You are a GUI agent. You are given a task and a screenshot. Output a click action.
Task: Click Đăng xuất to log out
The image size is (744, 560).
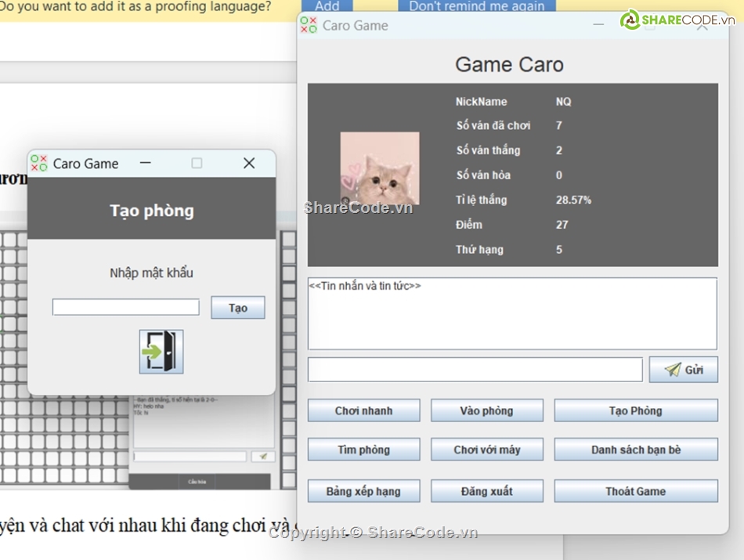coord(486,491)
